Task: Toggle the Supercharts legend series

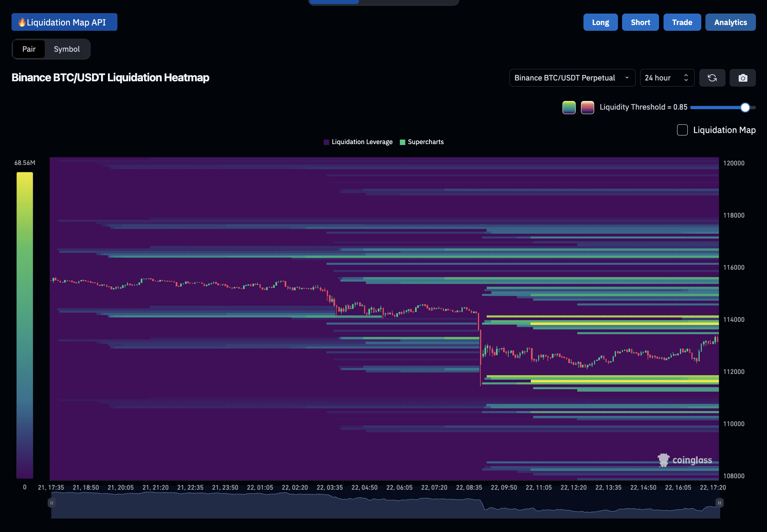Action: (422, 142)
